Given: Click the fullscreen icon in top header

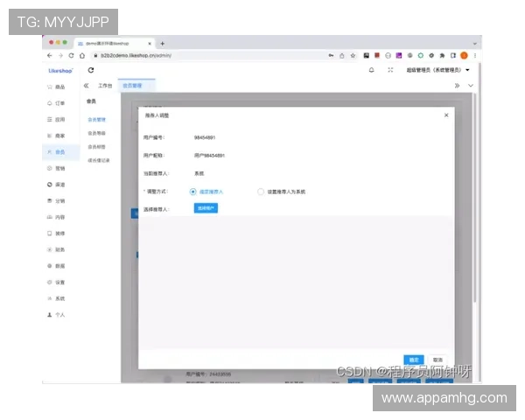Looking at the screenshot, I should [390, 70].
